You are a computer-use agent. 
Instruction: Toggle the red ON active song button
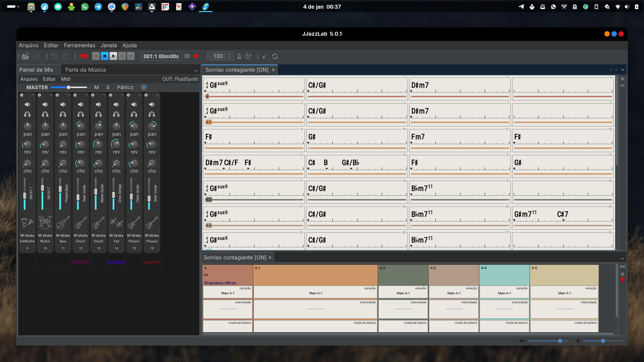click(84, 56)
